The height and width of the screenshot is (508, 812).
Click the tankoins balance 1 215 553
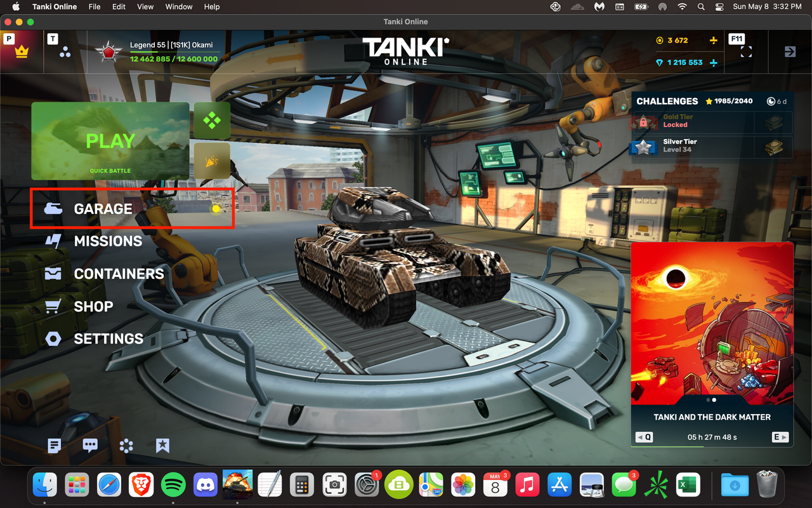tap(679, 62)
